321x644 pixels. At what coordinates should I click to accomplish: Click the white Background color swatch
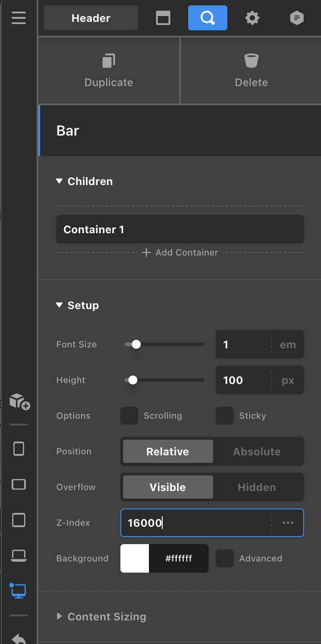(135, 558)
